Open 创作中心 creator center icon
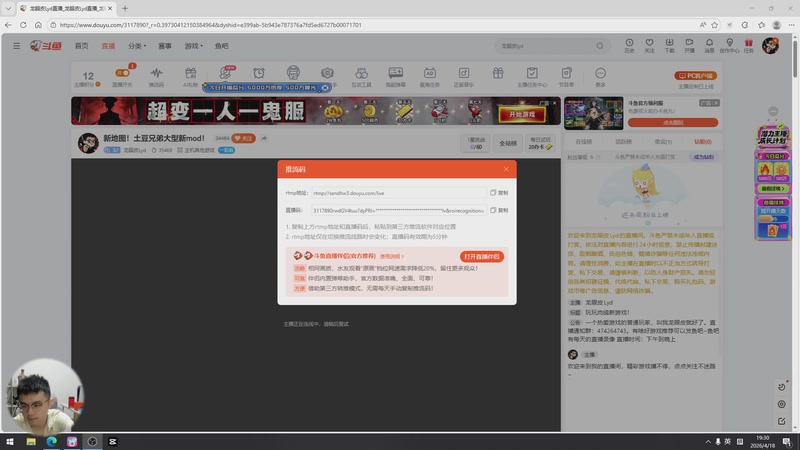Screen dimensions: 800x450 [x=729, y=46]
